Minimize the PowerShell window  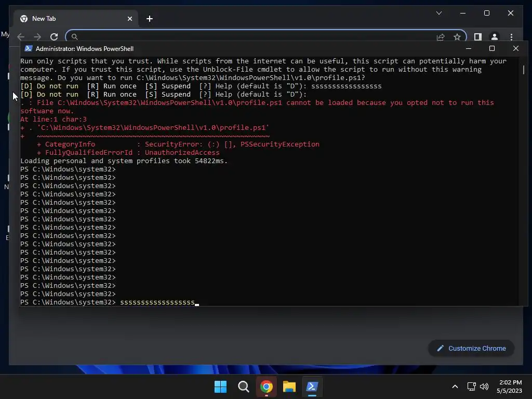tap(469, 48)
